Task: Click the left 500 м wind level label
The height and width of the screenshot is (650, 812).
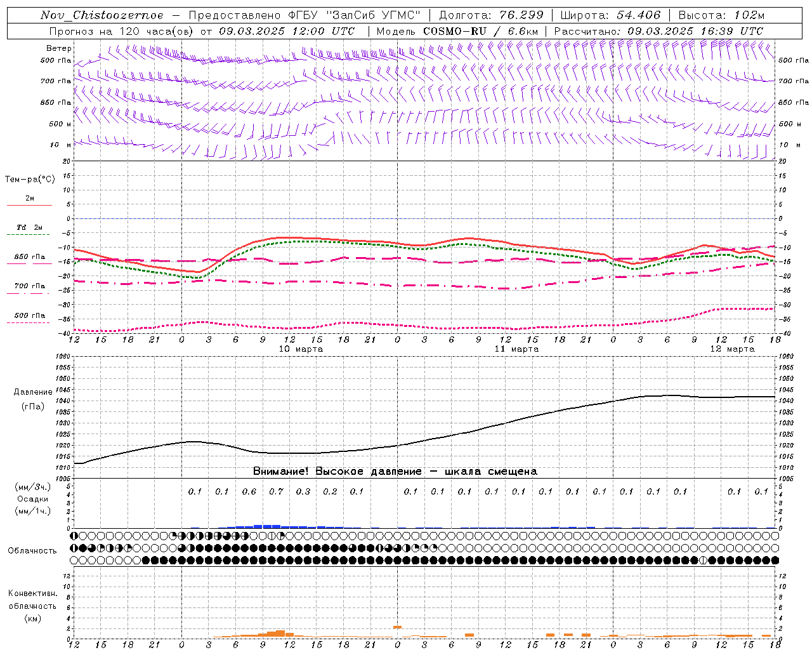Action: click(x=60, y=124)
